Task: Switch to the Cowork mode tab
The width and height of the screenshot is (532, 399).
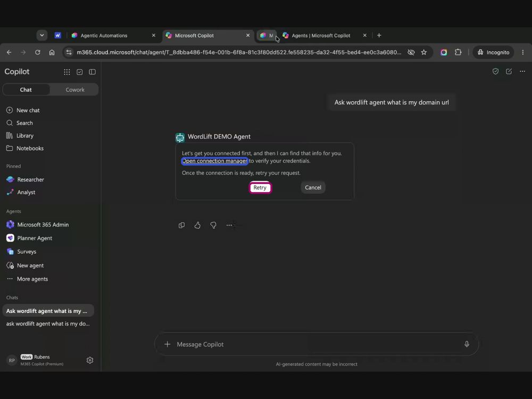Action: click(x=75, y=89)
